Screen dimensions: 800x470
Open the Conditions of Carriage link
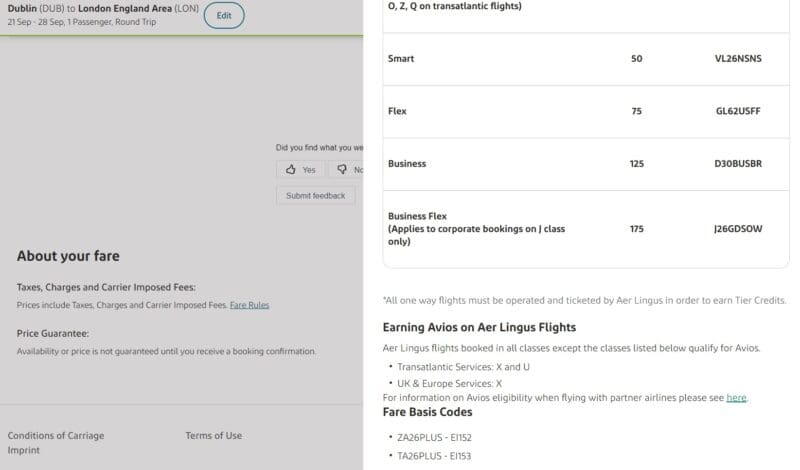[56, 436]
